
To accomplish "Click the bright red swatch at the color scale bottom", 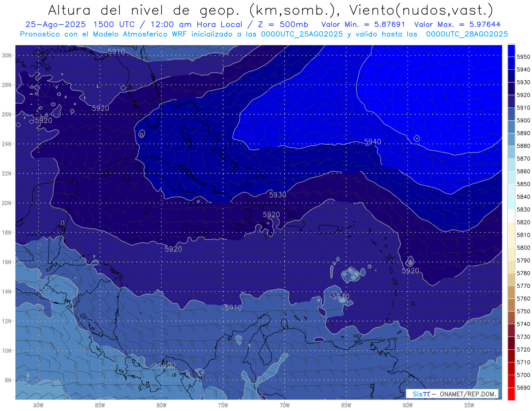I will click(511, 394).
